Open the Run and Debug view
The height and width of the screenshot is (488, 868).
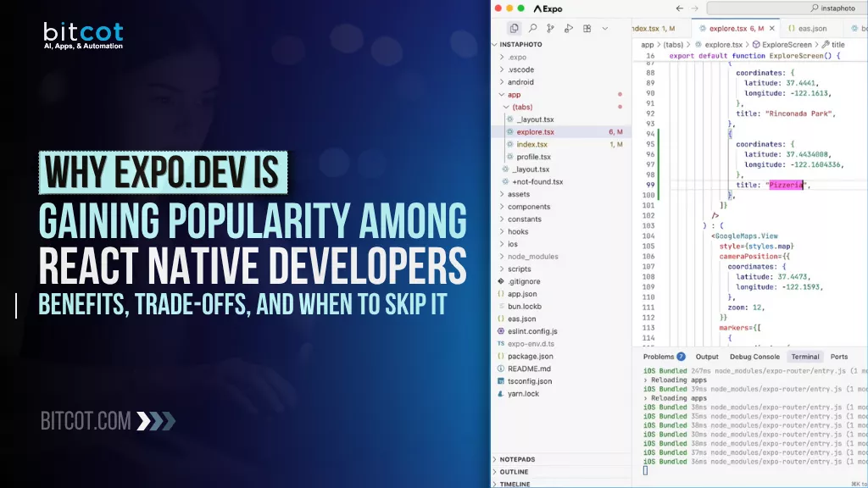pos(569,29)
